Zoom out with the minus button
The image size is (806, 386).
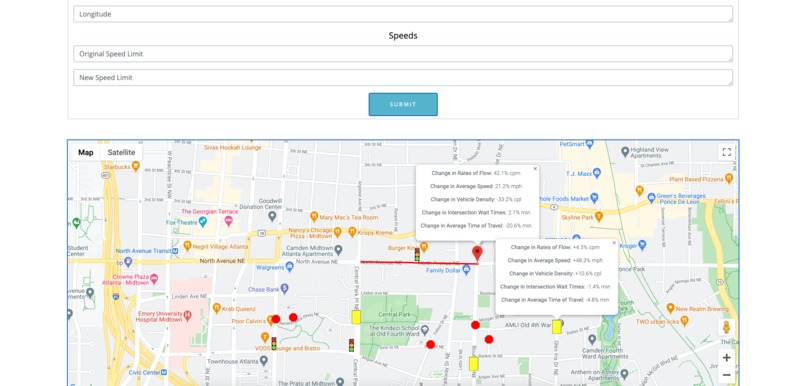726,375
